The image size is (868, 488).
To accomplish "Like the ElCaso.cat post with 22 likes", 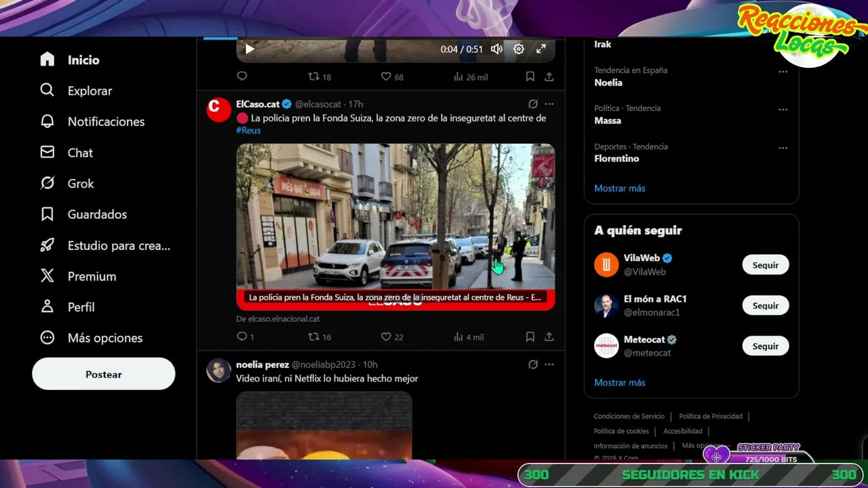I will point(392,336).
